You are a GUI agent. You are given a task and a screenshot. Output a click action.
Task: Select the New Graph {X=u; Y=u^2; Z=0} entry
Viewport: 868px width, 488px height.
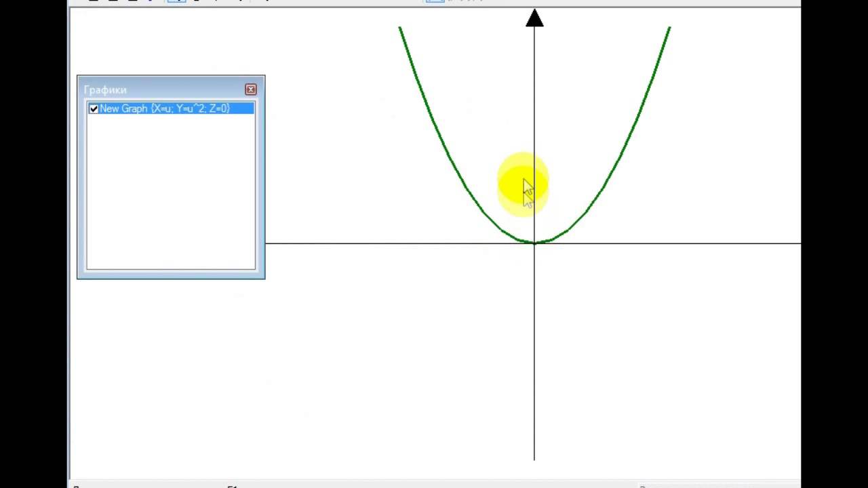pyautogui.click(x=171, y=108)
